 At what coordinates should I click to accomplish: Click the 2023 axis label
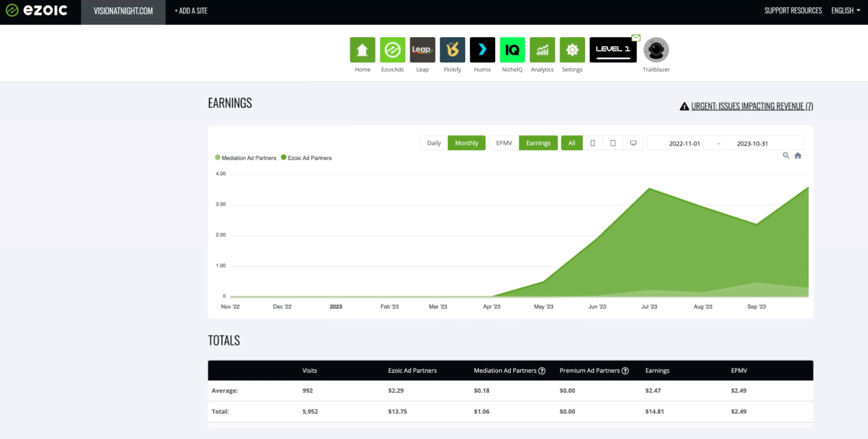(x=336, y=307)
